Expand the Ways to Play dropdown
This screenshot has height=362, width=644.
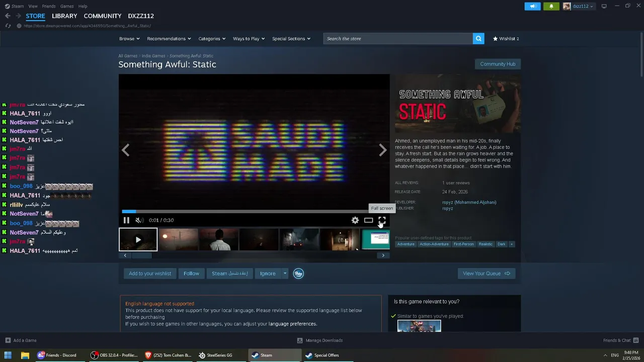tap(249, 39)
